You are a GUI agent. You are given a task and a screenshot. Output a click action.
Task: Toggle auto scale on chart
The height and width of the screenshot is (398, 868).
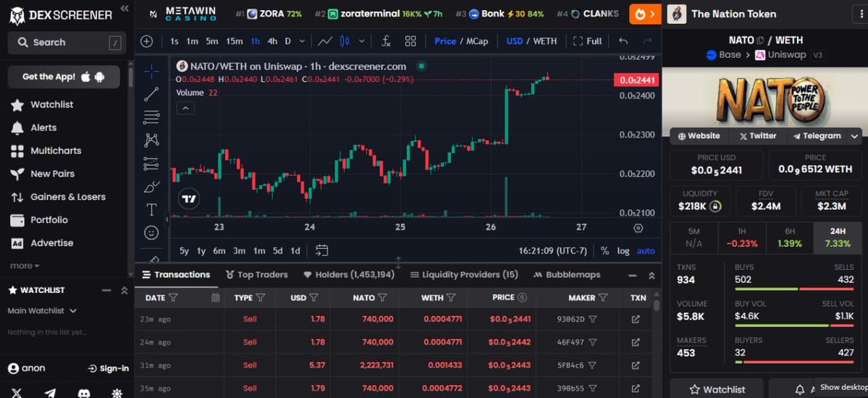click(x=646, y=251)
